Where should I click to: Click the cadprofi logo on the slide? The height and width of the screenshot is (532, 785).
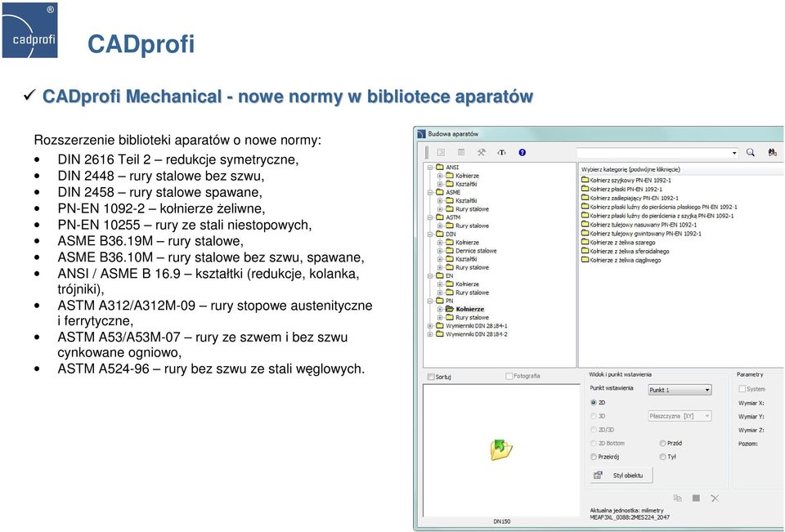coord(29,30)
